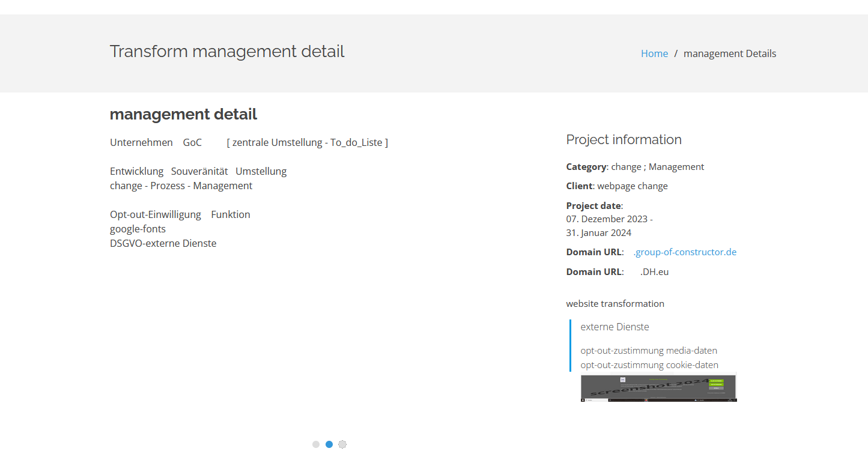Click the bold 'management detail' heading
This screenshot has height=475, width=868.
point(183,114)
